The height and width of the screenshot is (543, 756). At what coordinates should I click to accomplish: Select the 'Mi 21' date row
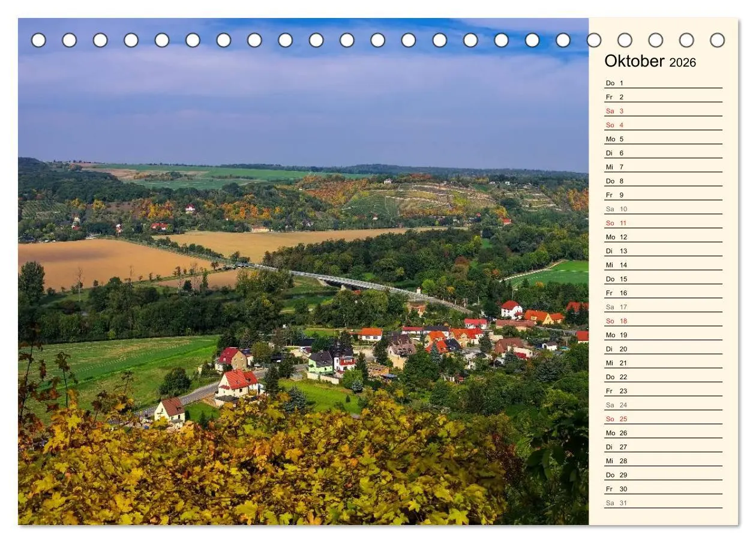[663, 363]
